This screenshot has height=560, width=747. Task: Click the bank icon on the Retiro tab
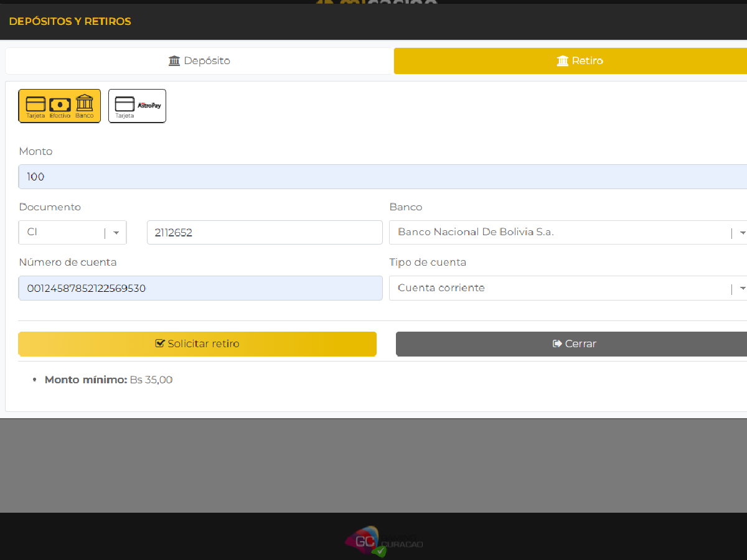point(563,61)
